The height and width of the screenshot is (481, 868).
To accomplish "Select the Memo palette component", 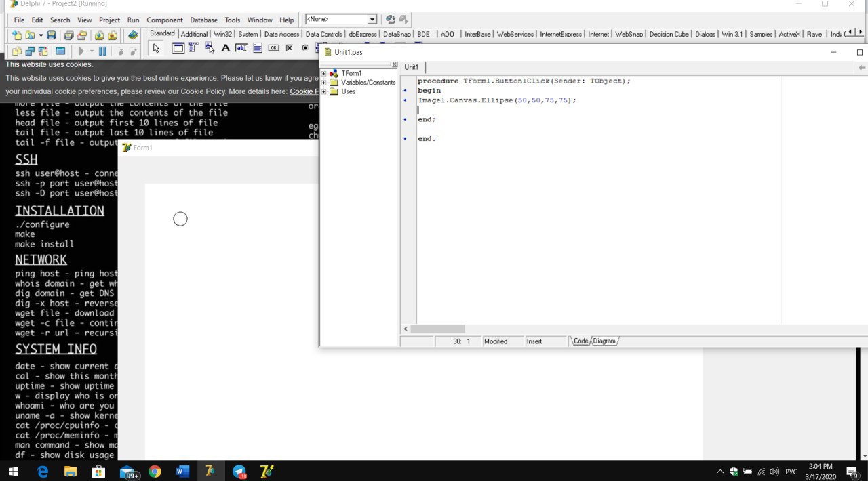I will point(258,48).
